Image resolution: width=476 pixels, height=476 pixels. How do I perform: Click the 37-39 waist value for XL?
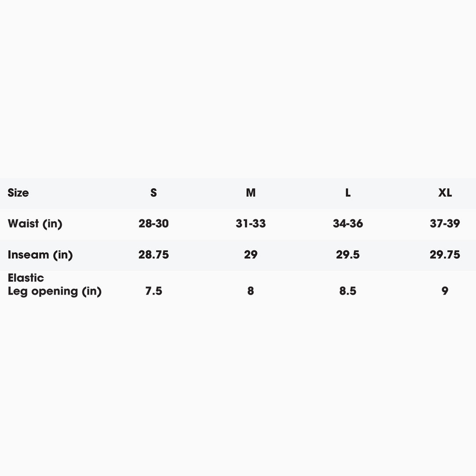pos(445,223)
